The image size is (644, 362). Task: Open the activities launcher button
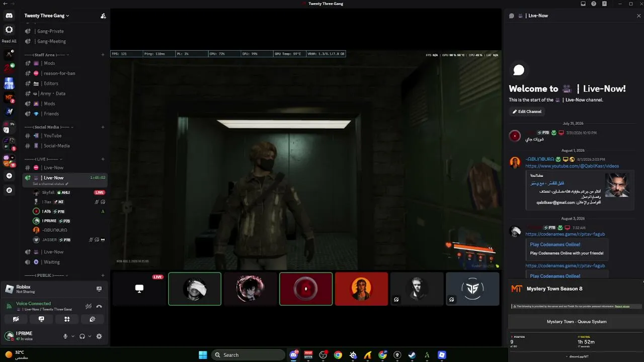coord(67,319)
